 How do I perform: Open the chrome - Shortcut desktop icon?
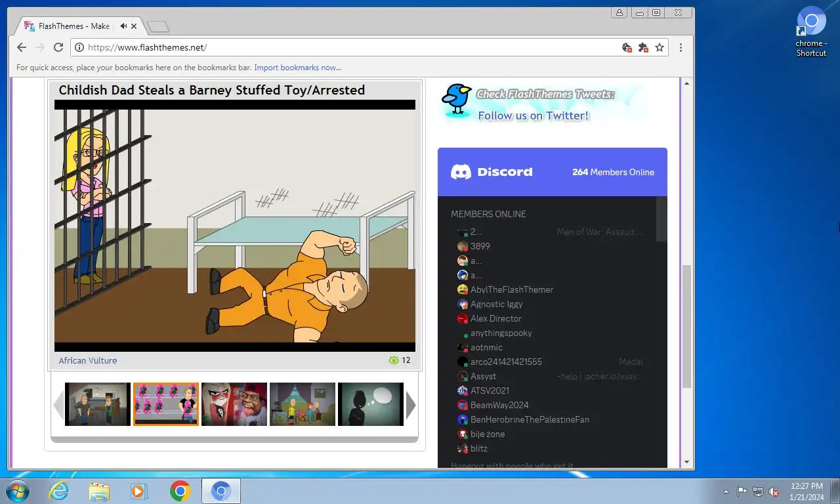pyautogui.click(x=811, y=31)
